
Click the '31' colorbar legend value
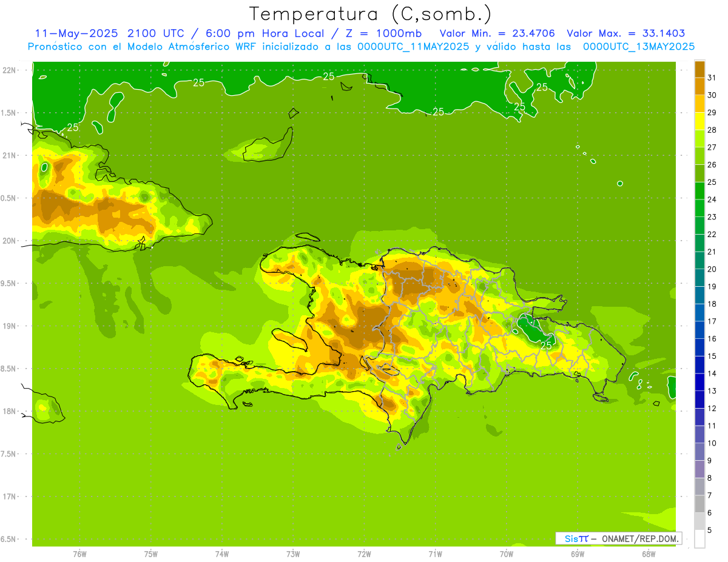[712, 78]
